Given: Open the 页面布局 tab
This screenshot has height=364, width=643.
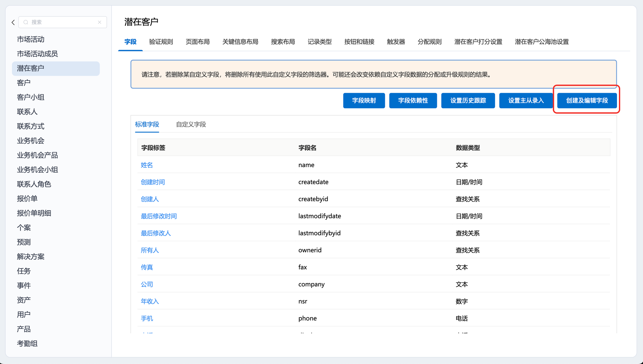Looking at the screenshot, I should (x=197, y=42).
